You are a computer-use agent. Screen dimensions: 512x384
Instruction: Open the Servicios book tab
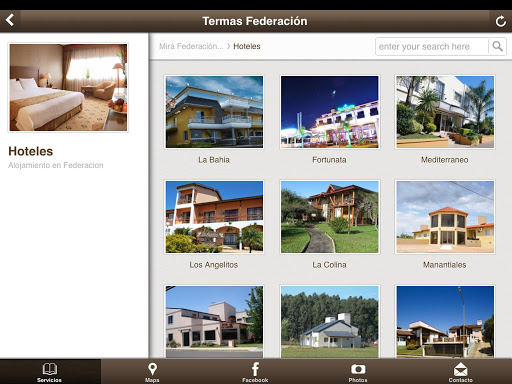click(50, 372)
